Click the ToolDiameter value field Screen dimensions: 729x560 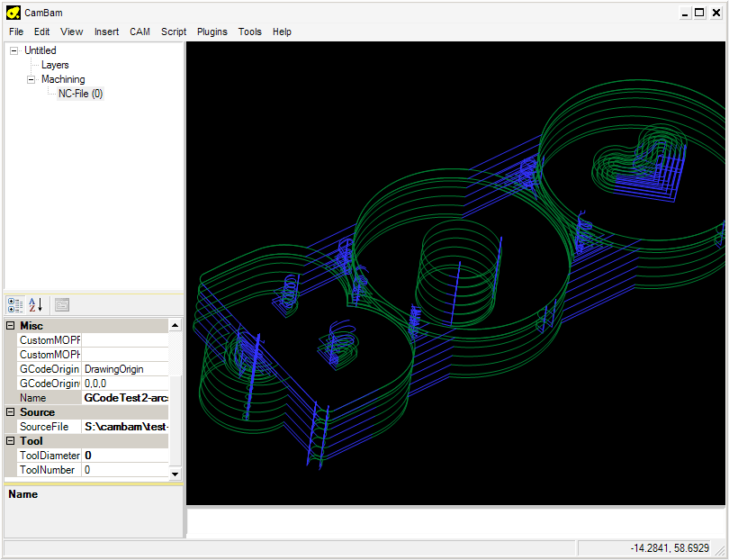coord(124,456)
